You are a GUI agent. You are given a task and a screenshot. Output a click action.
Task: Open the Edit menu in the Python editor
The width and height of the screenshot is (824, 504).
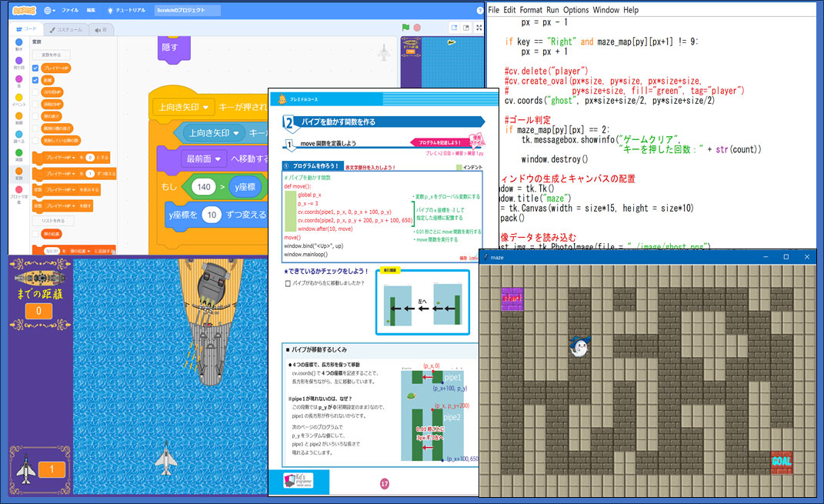(x=509, y=10)
